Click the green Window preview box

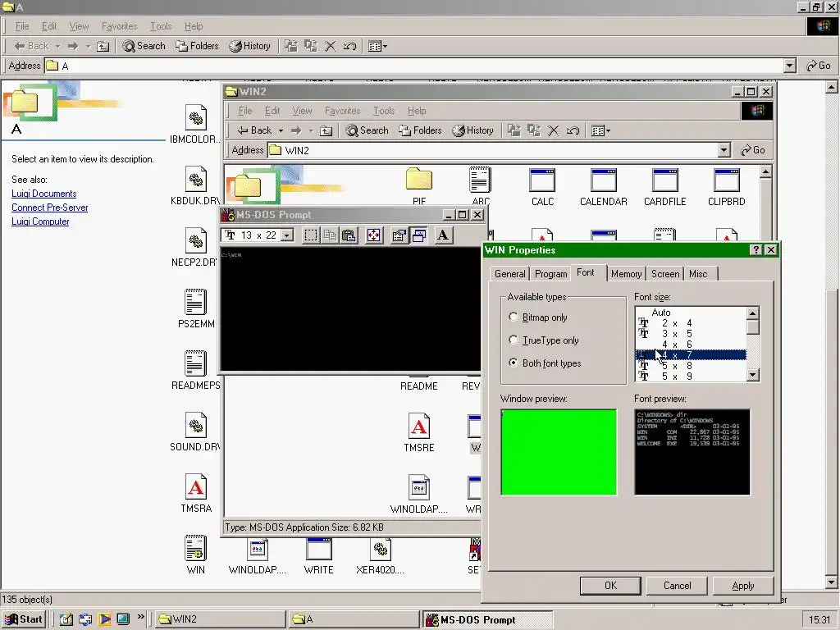558,452
